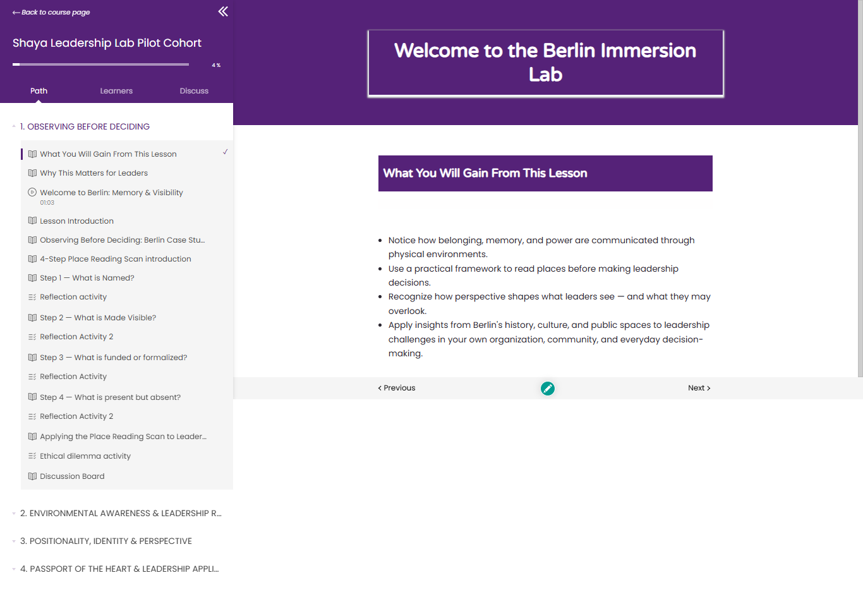Image resolution: width=863 pixels, height=616 pixels.
Task: Click play icon beside Welcome to Berlin video
Action: point(32,192)
